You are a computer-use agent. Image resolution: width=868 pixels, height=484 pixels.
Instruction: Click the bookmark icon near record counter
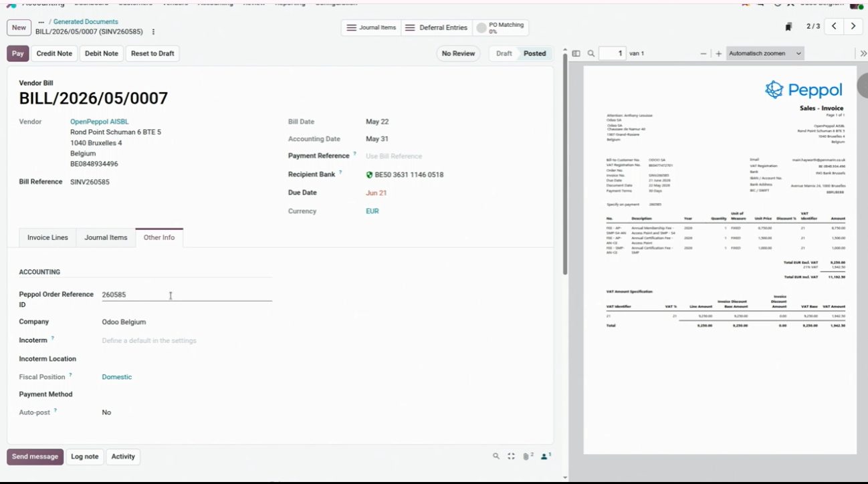[789, 27]
